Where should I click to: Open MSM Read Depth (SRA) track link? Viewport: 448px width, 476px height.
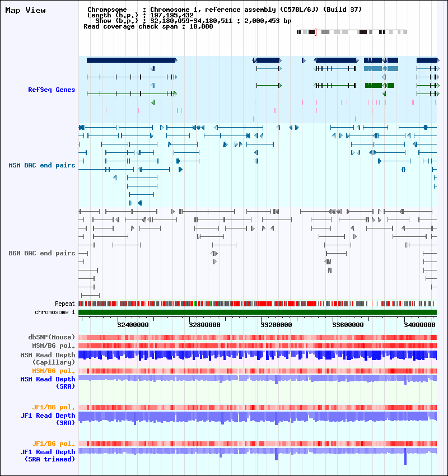(48, 383)
